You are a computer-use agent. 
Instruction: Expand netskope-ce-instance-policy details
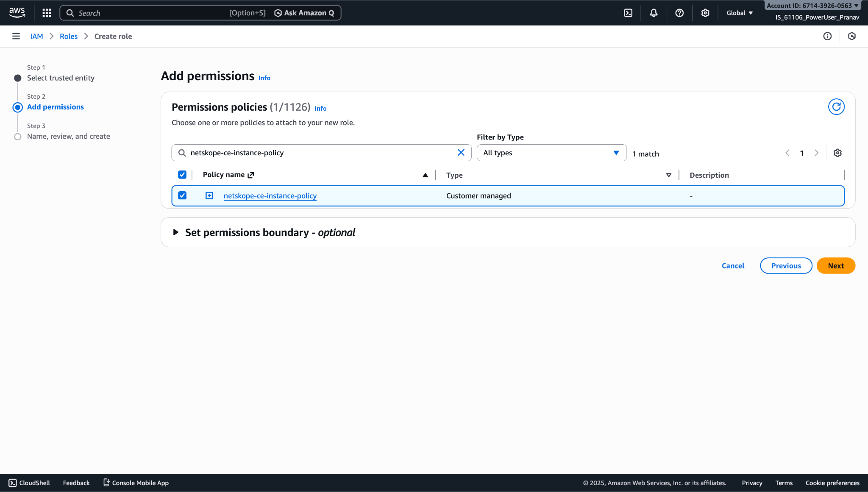click(x=209, y=196)
